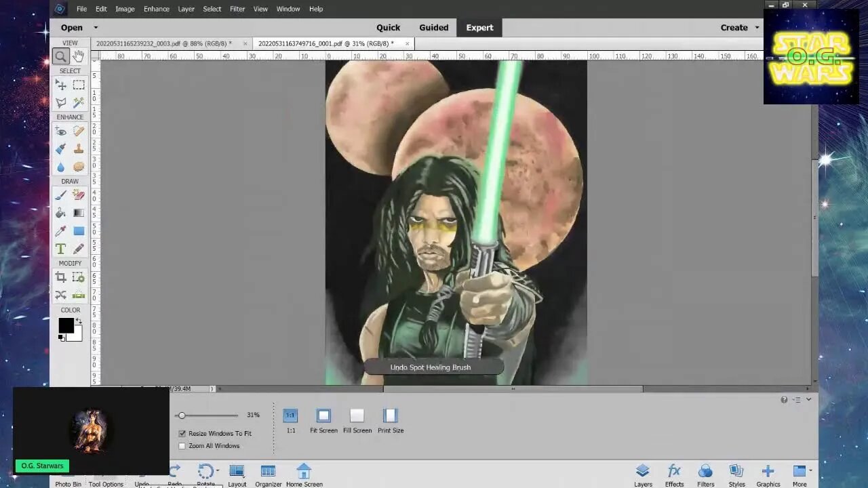Select the blue Rectangle shape tool

(x=79, y=231)
